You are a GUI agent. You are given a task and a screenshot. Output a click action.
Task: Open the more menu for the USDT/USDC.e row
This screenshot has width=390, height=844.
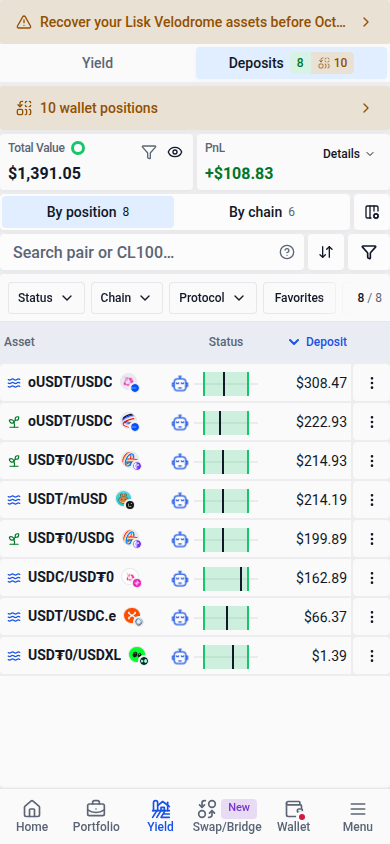coord(371,617)
